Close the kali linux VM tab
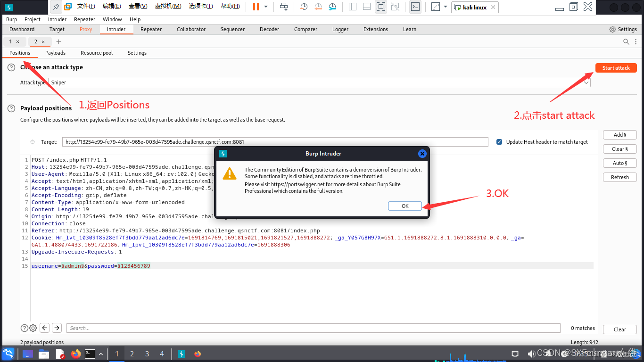The image size is (644, 362). click(493, 7)
